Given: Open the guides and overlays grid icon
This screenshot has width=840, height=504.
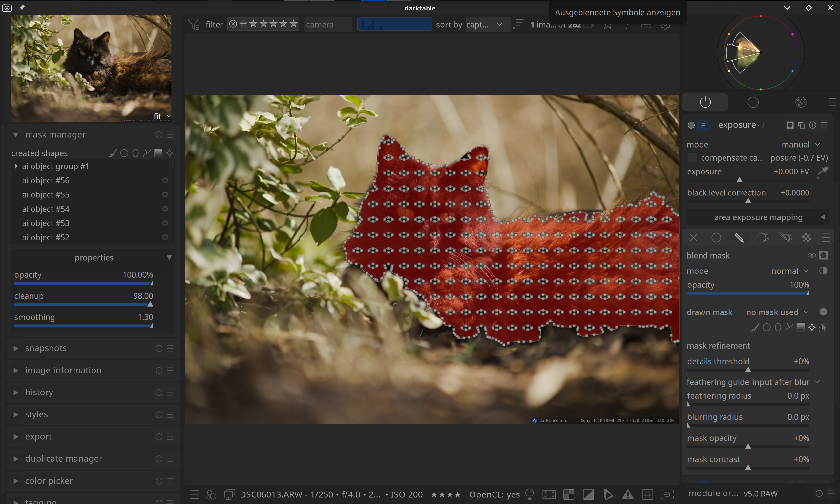Looking at the screenshot, I should (x=647, y=494).
